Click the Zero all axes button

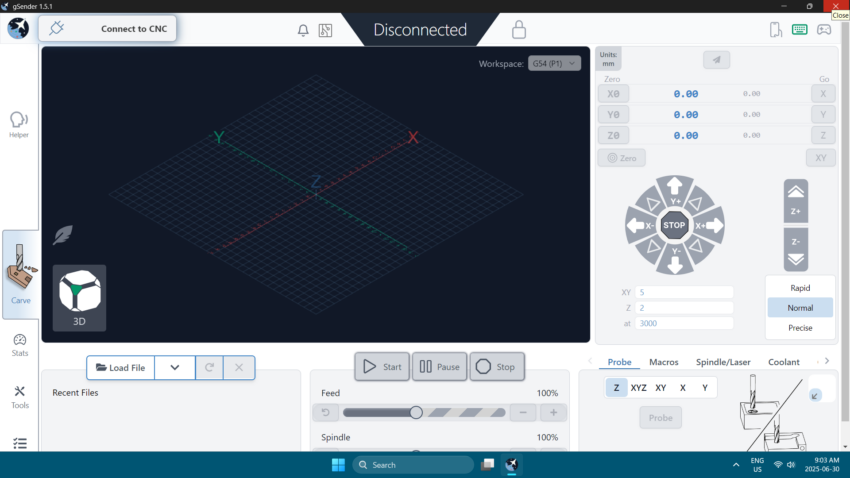coord(622,158)
